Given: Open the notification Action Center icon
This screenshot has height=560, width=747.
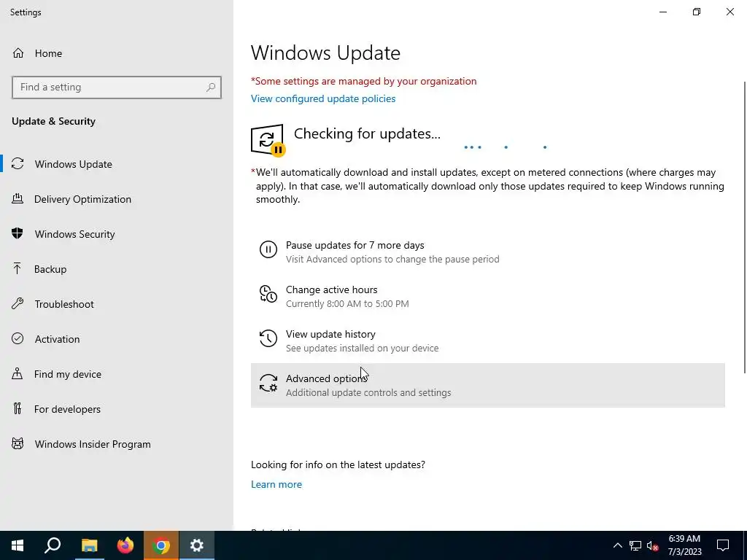Looking at the screenshot, I should pyautogui.click(x=723, y=545).
